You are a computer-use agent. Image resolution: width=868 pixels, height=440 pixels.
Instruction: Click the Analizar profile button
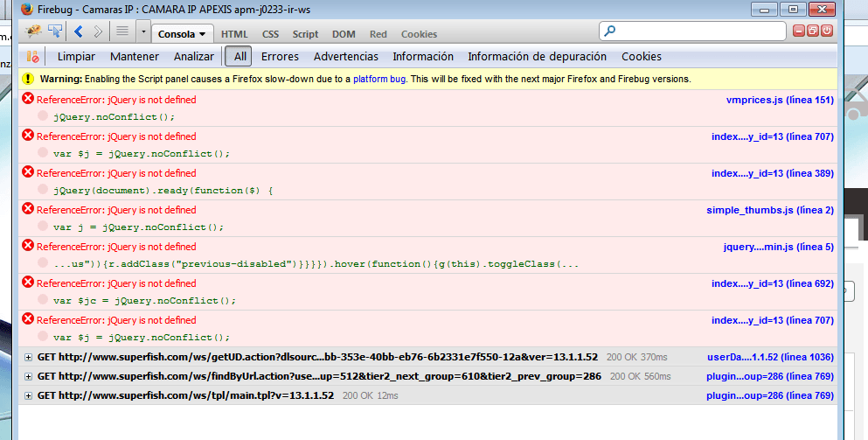pos(194,57)
